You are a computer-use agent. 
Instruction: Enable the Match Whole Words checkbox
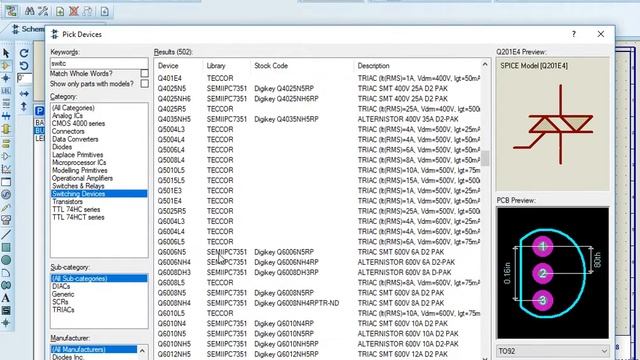click(x=144, y=73)
